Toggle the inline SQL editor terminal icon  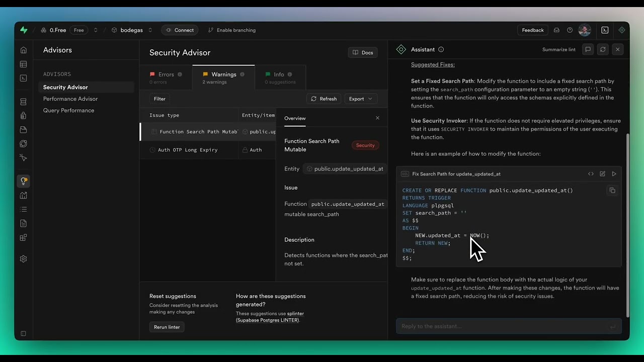605,30
